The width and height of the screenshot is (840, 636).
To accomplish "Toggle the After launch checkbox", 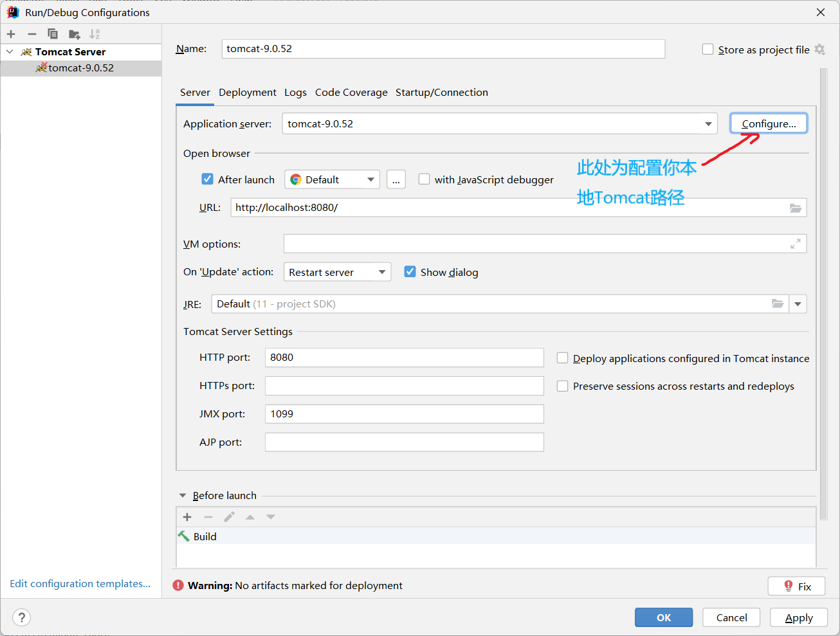I will pos(207,179).
